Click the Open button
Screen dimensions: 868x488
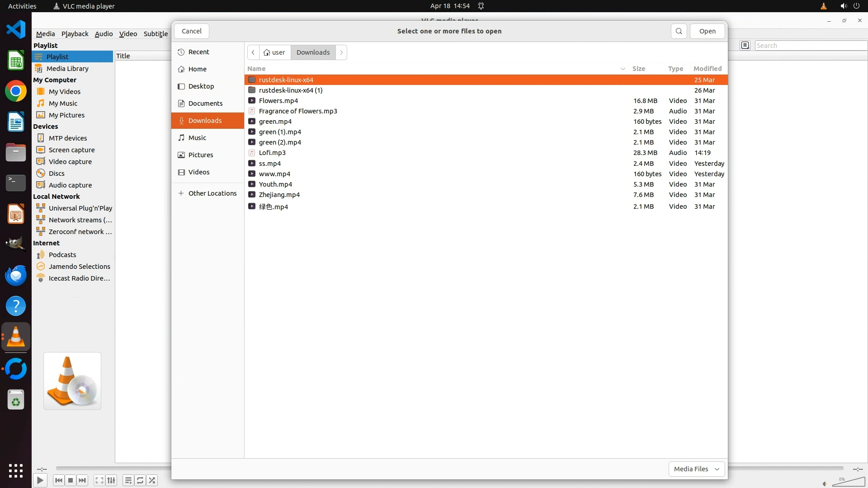(x=707, y=31)
